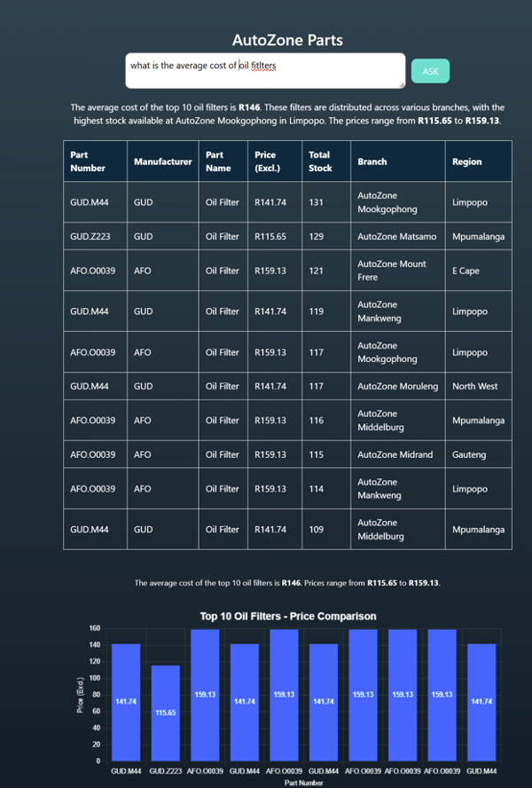532x788 pixels.
Task: Click the 'Total Stock' column header
Action: pyautogui.click(x=326, y=162)
